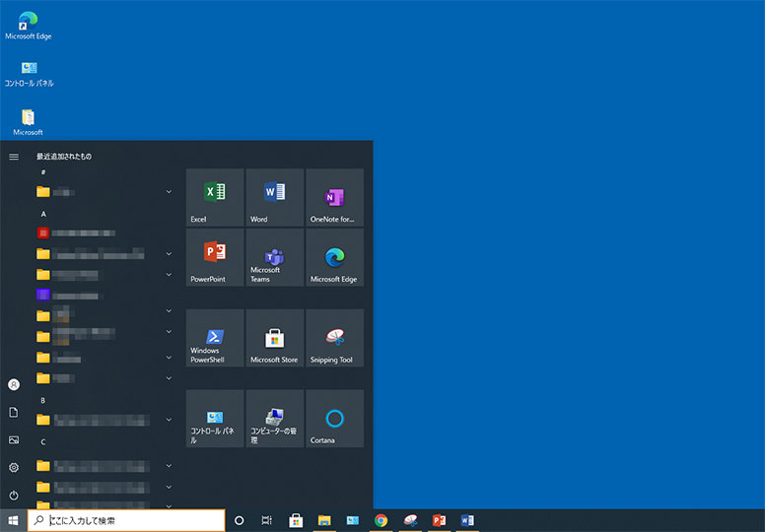Open Control Panel from the taskbar

(x=353, y=520)
